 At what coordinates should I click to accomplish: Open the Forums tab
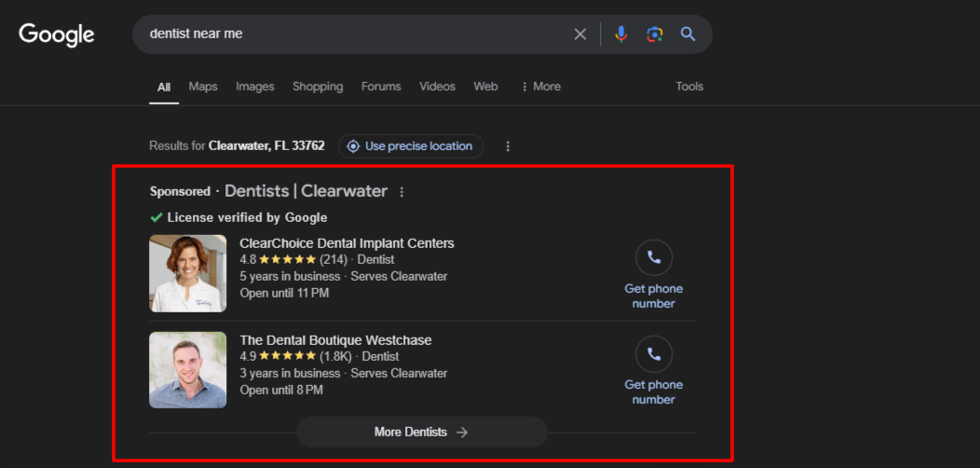pyautogui.click(x=381, y=87)
